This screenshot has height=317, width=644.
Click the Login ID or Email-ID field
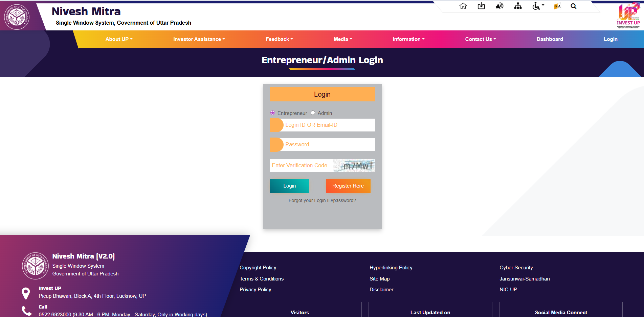click(x=328, y=125)
